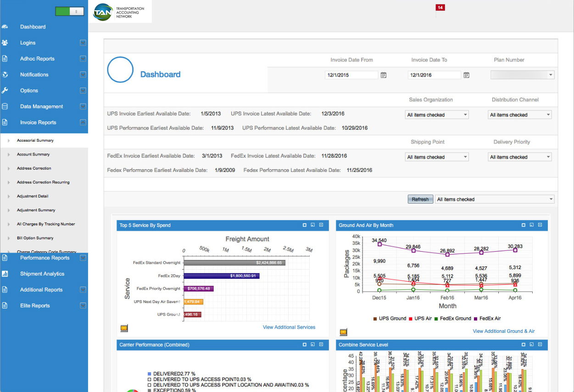Follow the View Additional Ground & Air link
Screen dimensions: 574x392
[x=504, y=331]
